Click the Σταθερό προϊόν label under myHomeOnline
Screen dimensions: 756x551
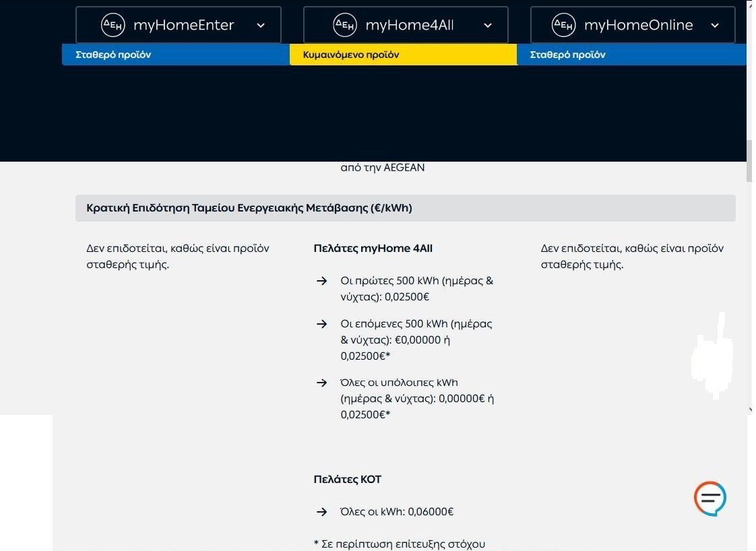tap(567, 55)
